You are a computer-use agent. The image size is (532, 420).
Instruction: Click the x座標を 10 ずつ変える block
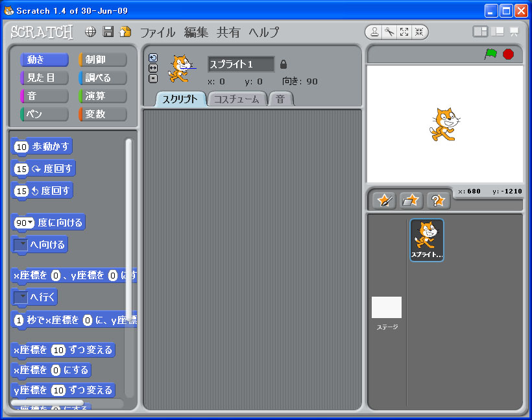(63, 350)
